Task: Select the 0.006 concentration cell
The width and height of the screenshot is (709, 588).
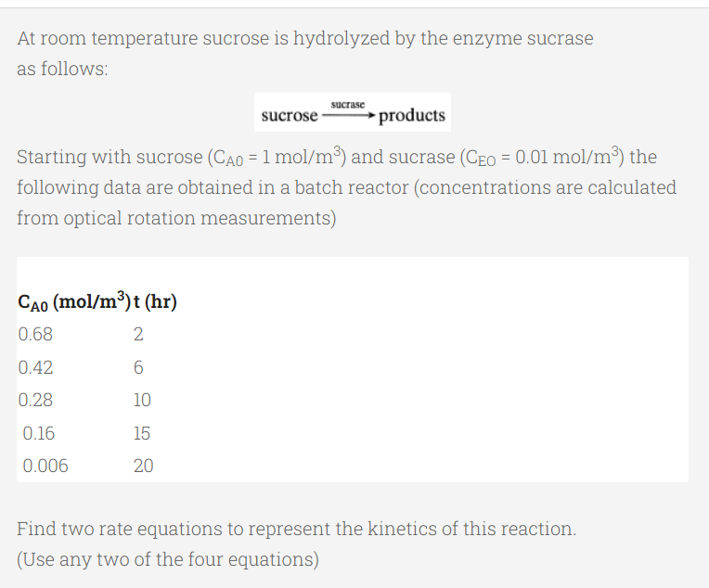Action: [x=45, y=466]
